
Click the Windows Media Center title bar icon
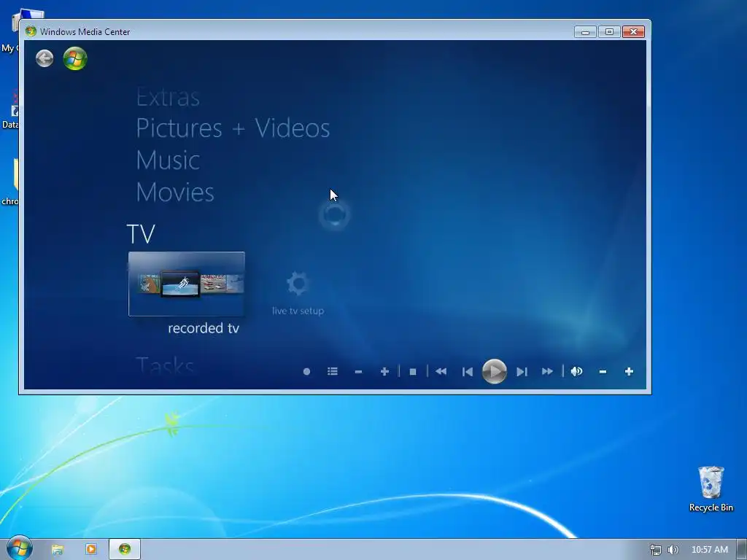click(31, 31)
